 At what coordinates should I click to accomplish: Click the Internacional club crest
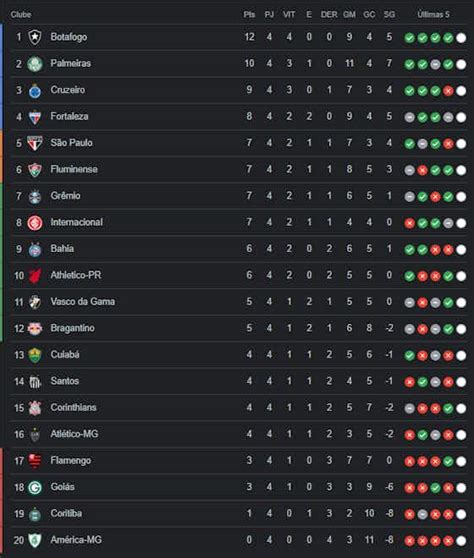click(35, 223)
